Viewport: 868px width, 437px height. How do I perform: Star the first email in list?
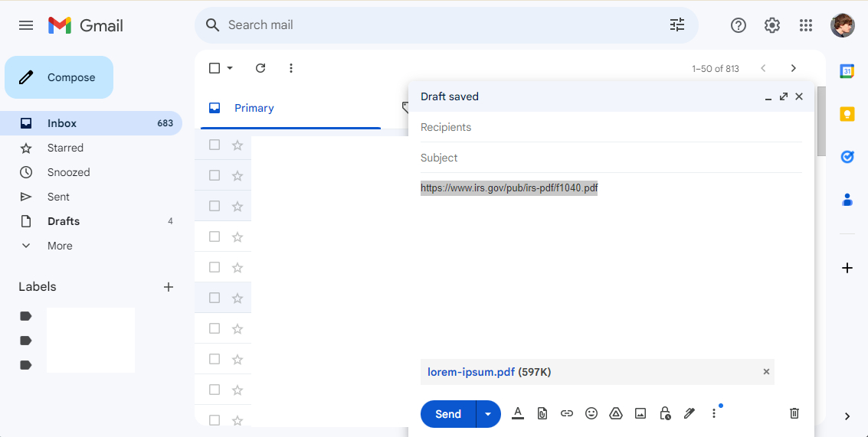coord(237,145)
